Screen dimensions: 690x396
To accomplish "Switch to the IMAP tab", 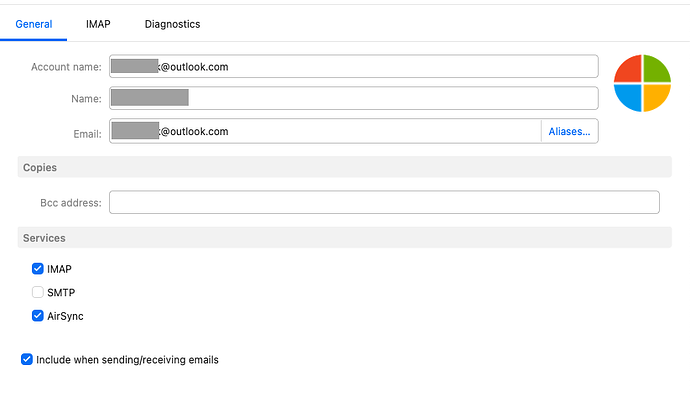I will point(98,24).
